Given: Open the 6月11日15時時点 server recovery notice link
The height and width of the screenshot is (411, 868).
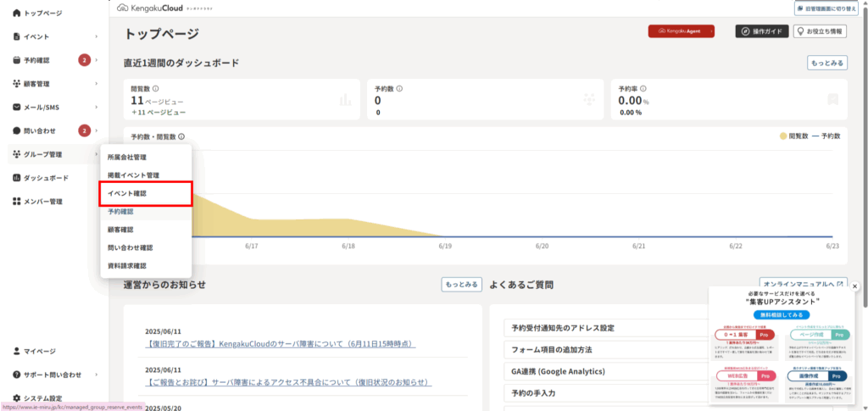Looking at the screenshot, I should click(290, 344).
